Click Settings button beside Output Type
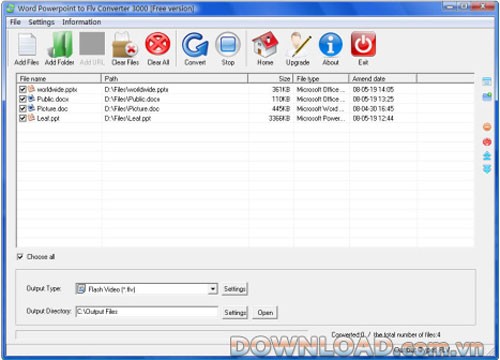This screenshot has height=360, width=500. point(235,289)
